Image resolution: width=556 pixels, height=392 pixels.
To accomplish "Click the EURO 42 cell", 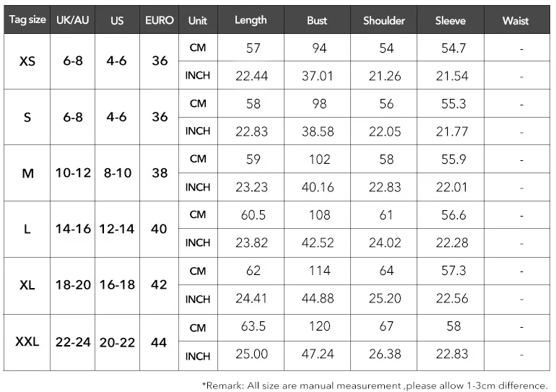I will click(159, 285).
